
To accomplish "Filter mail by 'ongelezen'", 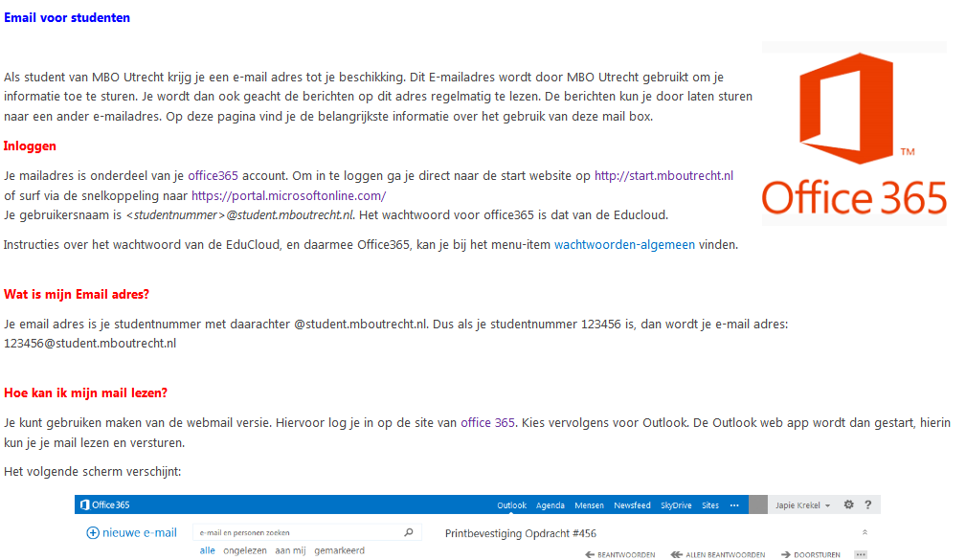I will [244, 550].
